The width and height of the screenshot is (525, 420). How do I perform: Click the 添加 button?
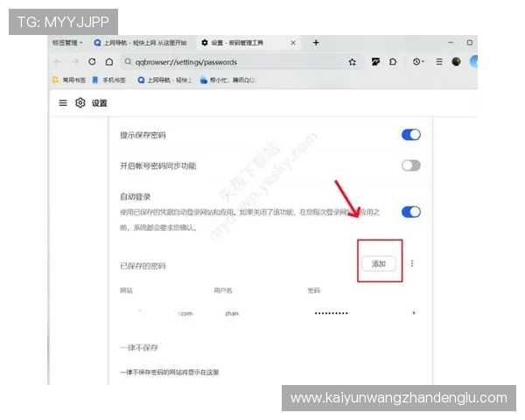point(379,263)
